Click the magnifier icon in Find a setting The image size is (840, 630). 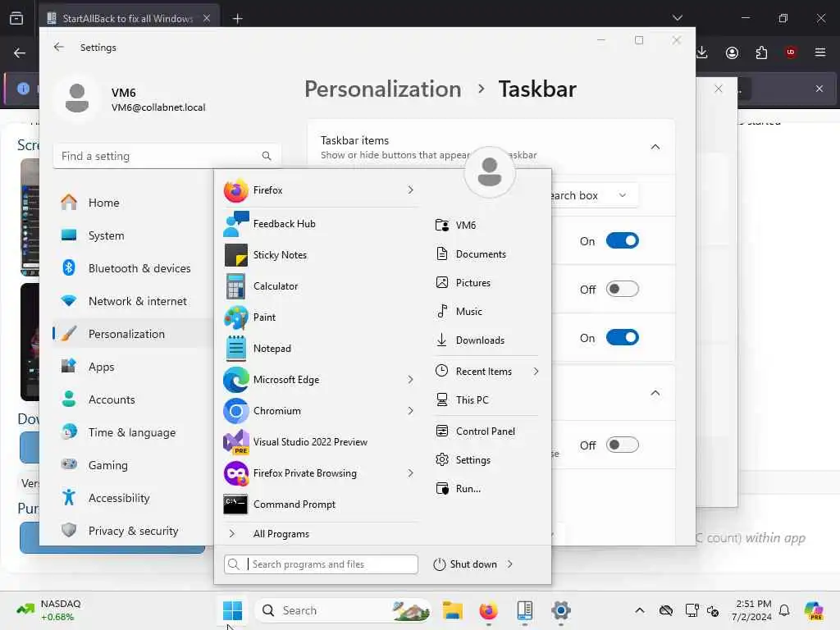267,156
